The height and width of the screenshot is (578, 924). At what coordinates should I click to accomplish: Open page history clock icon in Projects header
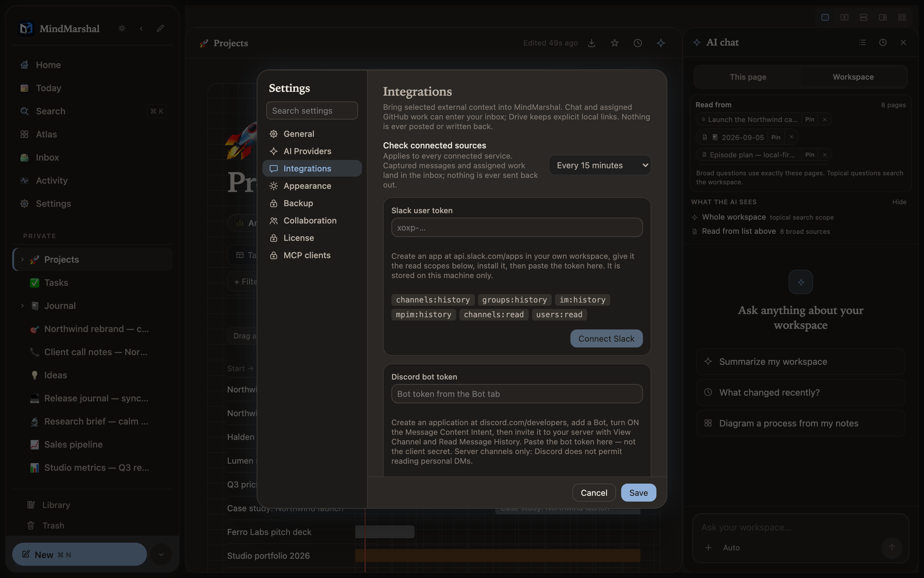click(637, 43)
